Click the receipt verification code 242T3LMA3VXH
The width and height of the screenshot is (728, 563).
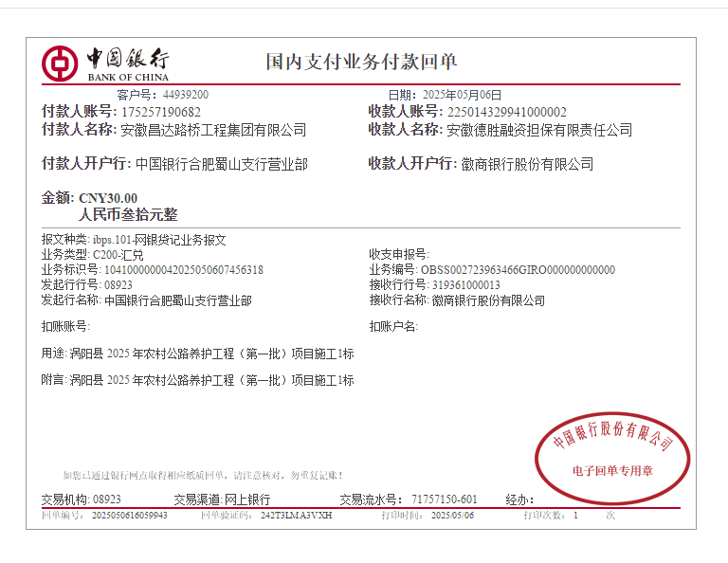[296, 516]
